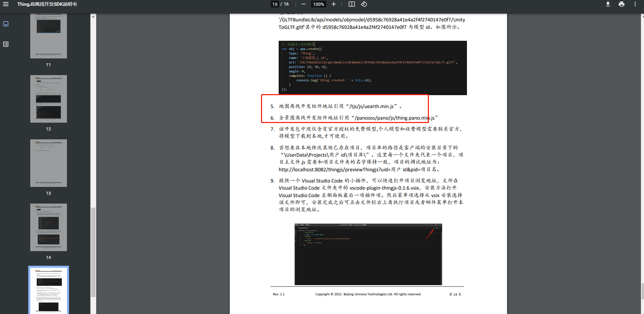Screen dimensions: 644x314
Task: Click text "/tjs/js/uearth.min.js"
Action: coord(371,106)
